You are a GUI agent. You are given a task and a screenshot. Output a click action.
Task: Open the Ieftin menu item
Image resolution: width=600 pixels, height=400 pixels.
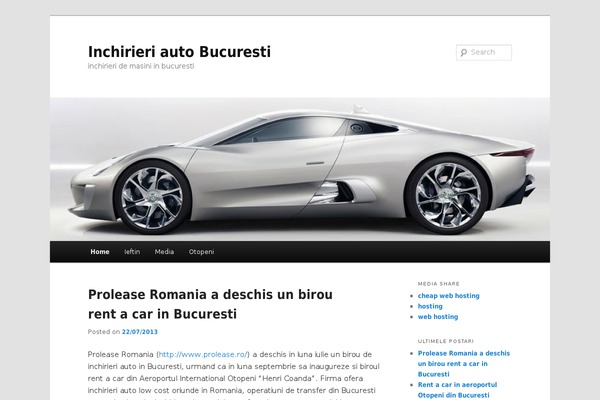[x=132, y=252]
